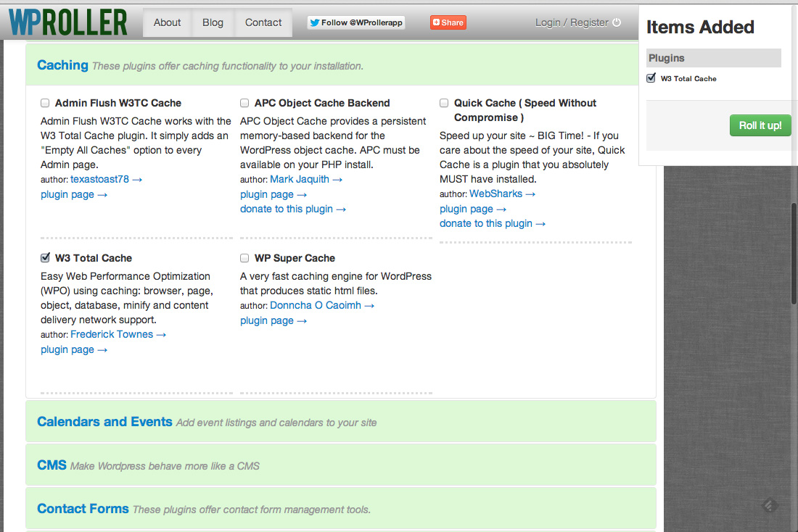Open author link Frederick Townes
The width and height of the screenshot is (798, 532).
tap(118, 334)
